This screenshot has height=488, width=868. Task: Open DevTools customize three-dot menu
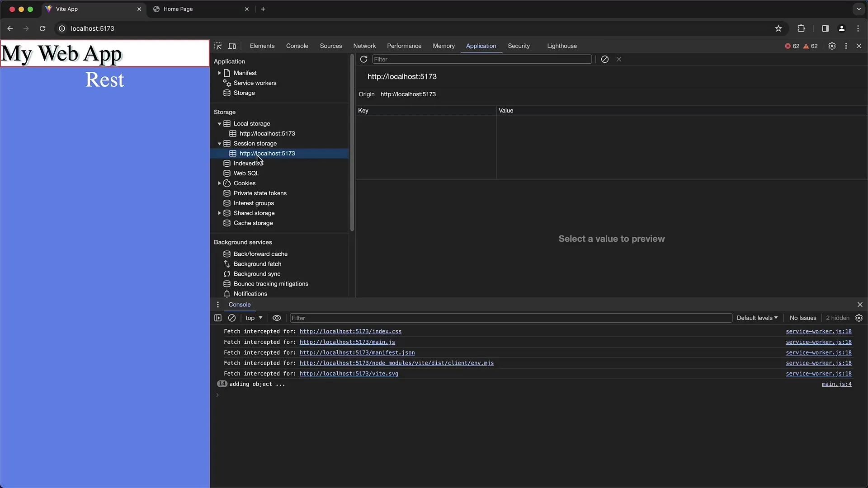coord(846,46)
